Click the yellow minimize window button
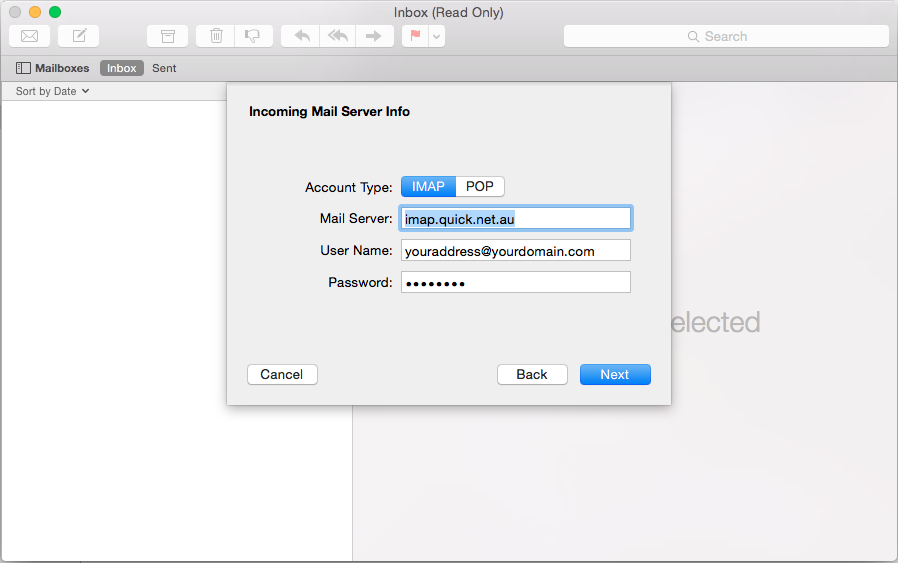The width and height of the screenshot is (898, 563). click(35, 12)
